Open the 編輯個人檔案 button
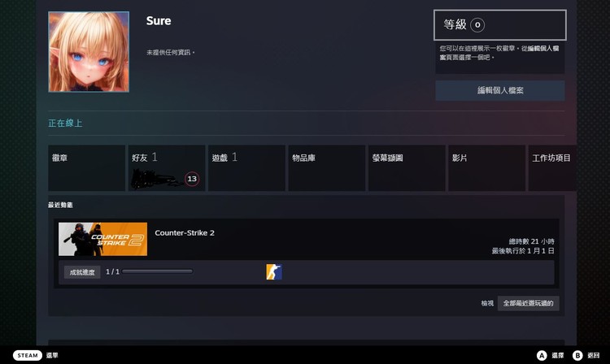This screenshot has width=610, height=364. (x=499, y=90)
